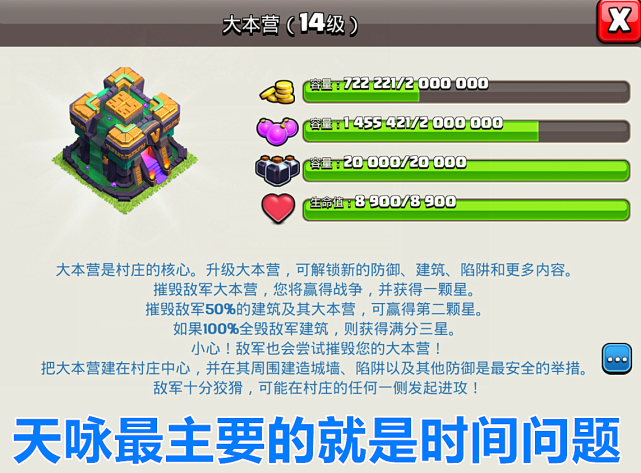Click the line 把大本营建在村庄中心
Screen dimensions: 641x473
pos(314,368)
